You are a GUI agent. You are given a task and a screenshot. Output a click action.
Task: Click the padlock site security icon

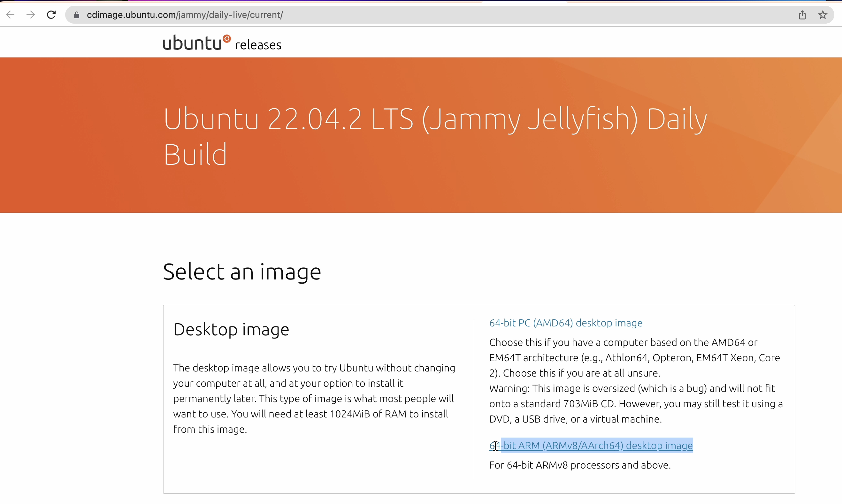click(77, 15)
